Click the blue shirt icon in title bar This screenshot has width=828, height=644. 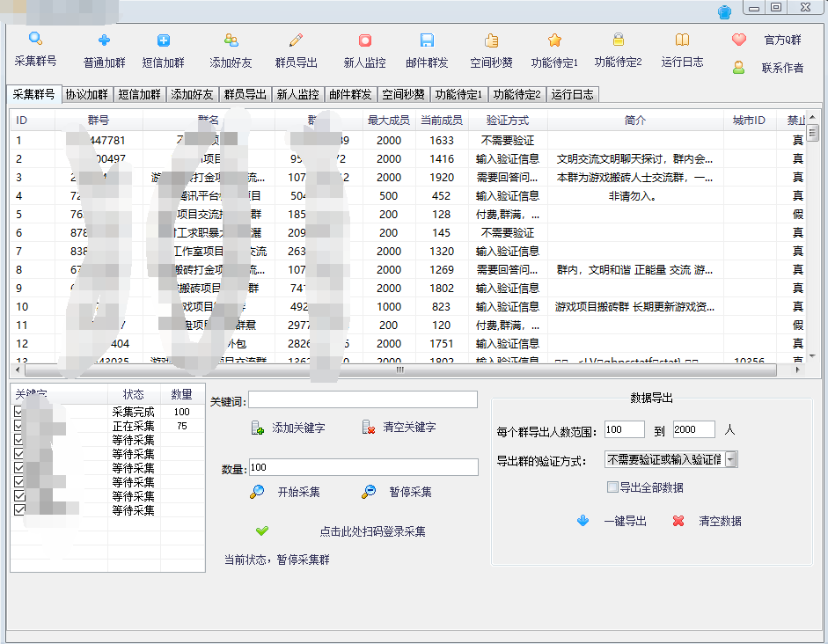coord(724,11)
